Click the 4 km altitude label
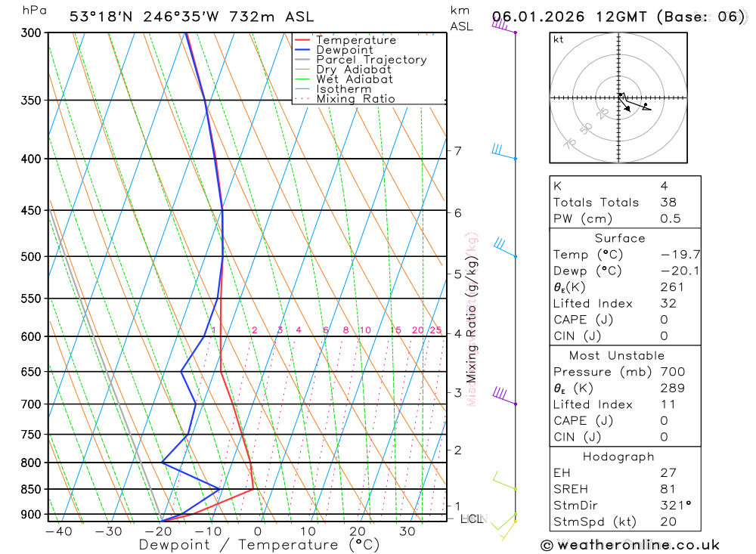Screen dimensions: 756x554 click(458, 333)
